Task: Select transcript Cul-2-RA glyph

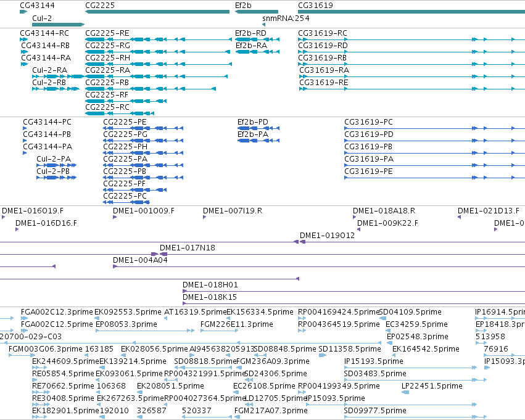Action: (x=58, y=76)
